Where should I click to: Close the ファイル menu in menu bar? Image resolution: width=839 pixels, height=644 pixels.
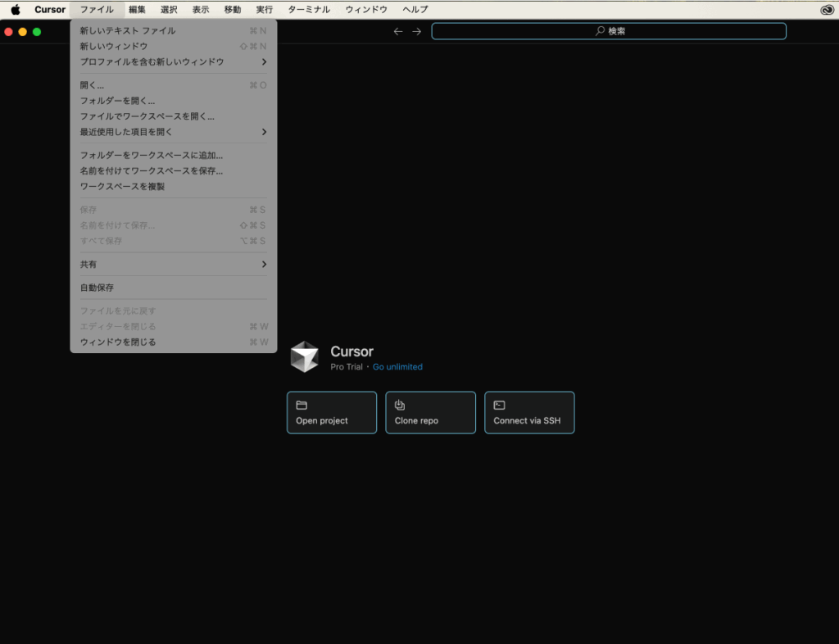point(97,10)
